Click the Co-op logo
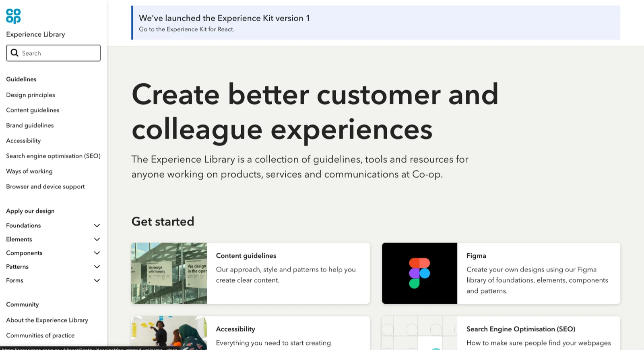The width and height of the screenshot is (644, 350). coord(13,16)
